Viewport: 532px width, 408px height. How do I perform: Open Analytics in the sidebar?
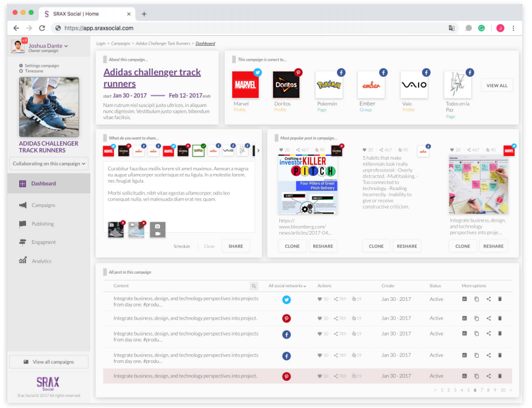click(x=35, y=261)
